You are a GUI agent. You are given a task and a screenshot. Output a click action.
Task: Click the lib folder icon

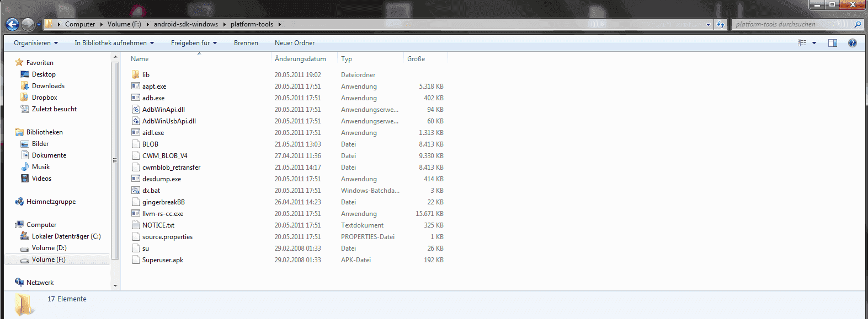pyautogui.click(x=136, y=74)
